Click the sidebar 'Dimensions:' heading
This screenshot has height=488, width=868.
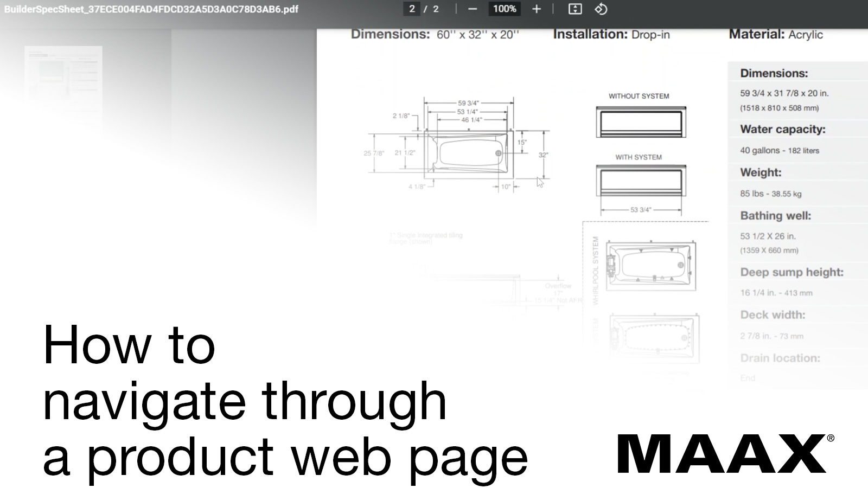pos(774,73)
